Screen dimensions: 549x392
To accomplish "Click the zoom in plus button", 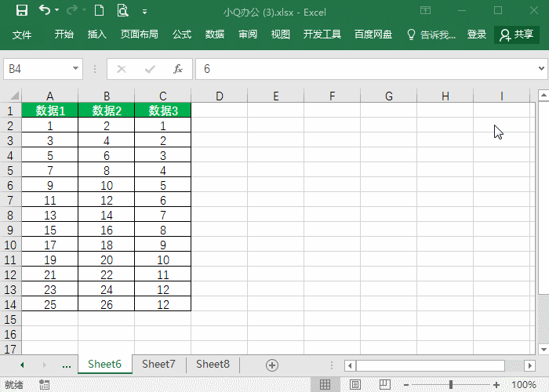I will [x=496, y=385].
